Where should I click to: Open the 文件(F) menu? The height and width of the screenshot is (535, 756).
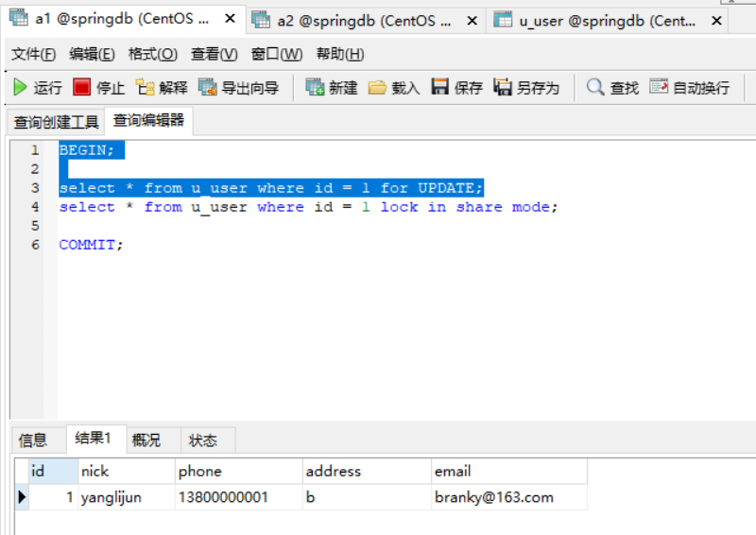click(34, 54)
